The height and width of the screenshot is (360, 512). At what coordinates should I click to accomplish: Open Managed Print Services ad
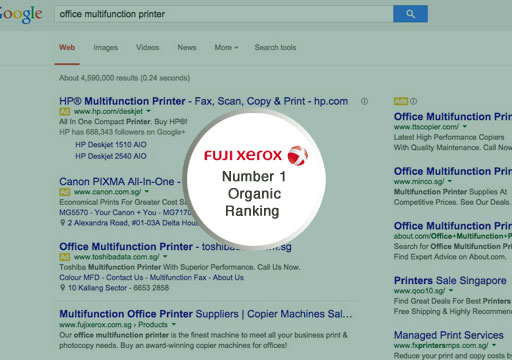coord(449,335)
